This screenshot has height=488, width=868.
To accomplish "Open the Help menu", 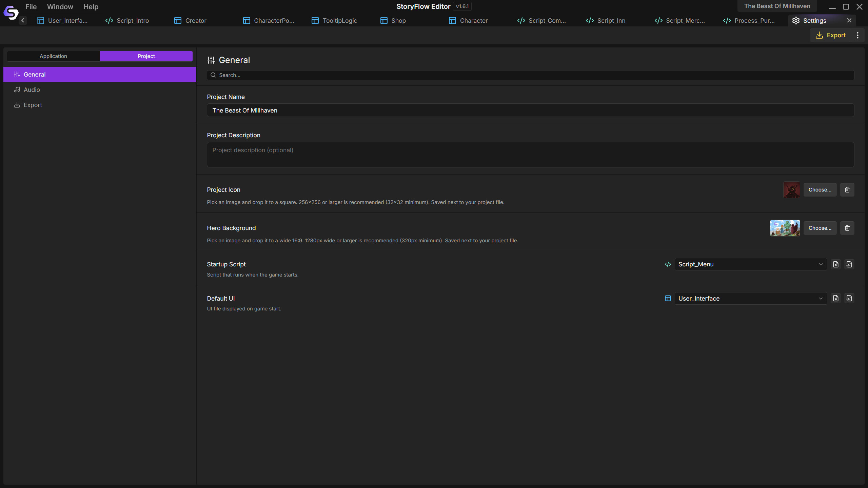I will (x=91, y=7).
